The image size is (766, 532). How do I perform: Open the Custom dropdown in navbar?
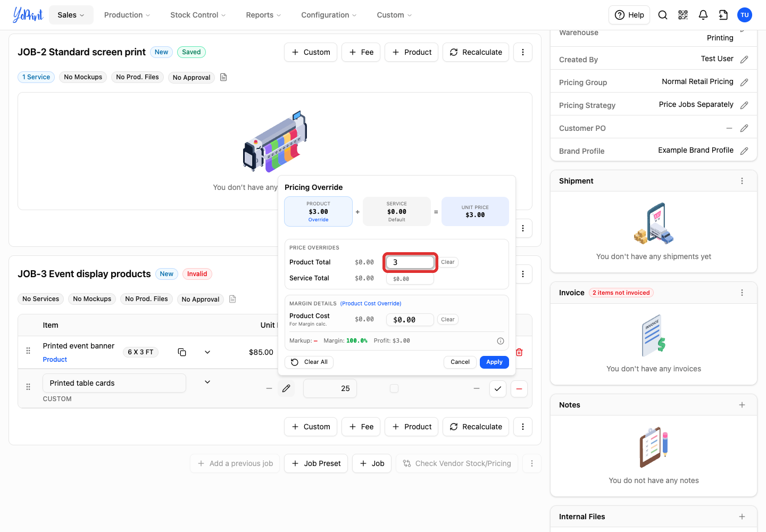pos(394,15)
